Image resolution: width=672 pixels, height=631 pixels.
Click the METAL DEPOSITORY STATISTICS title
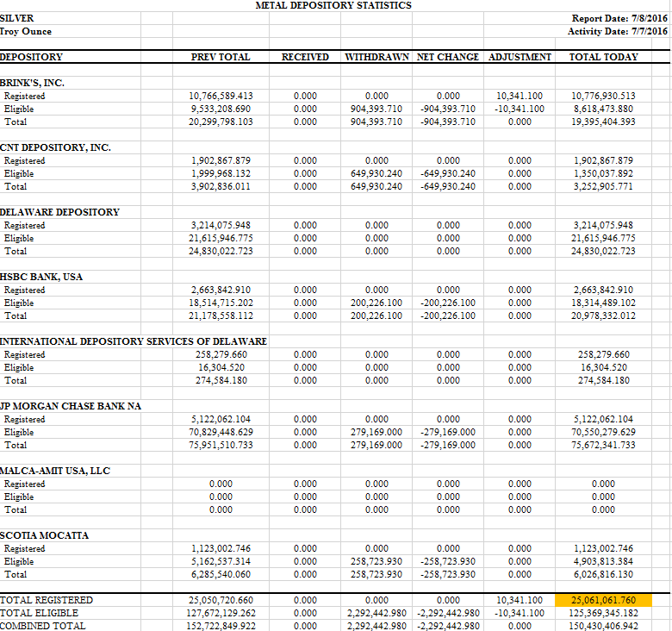pyautogui.click(x=333, y=5)
